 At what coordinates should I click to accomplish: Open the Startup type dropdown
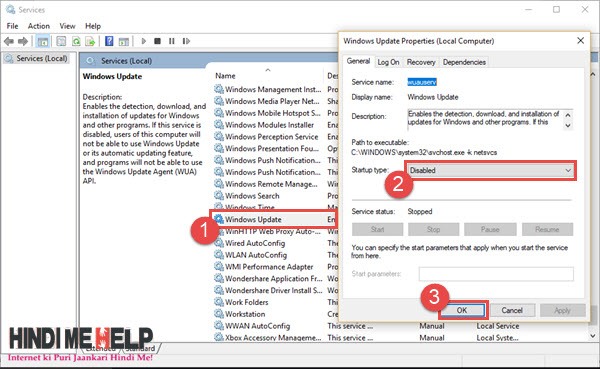tap(490, 170)
